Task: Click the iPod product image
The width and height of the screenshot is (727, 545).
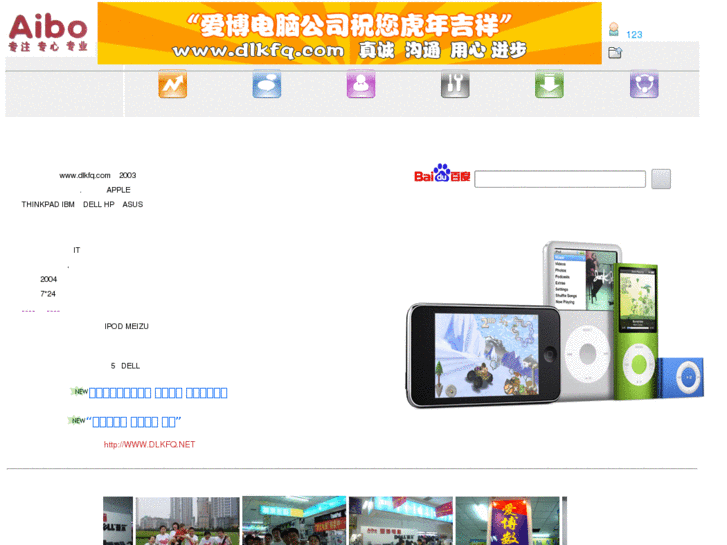Action: pos(555,325)
